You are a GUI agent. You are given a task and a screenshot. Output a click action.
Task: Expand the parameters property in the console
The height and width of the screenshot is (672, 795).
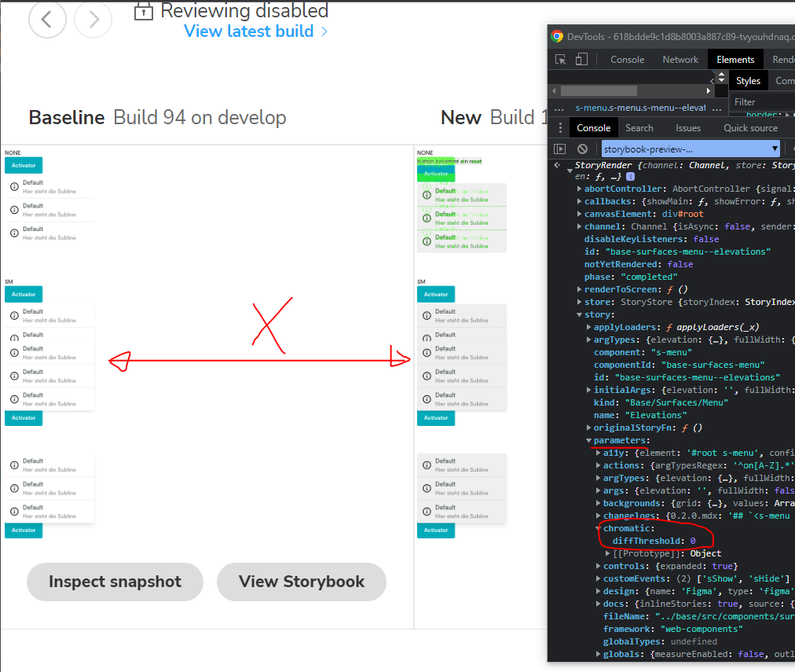(588, 440)
